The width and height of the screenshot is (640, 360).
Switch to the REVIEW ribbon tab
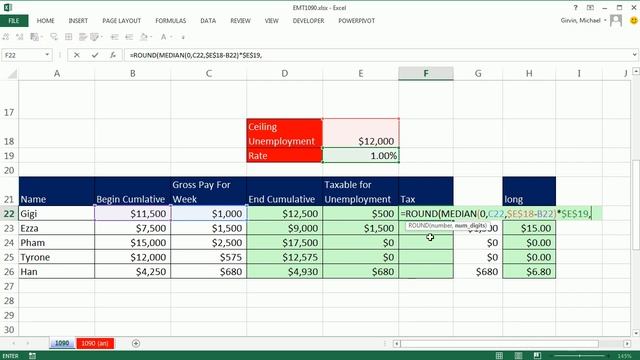click(240, 20)
